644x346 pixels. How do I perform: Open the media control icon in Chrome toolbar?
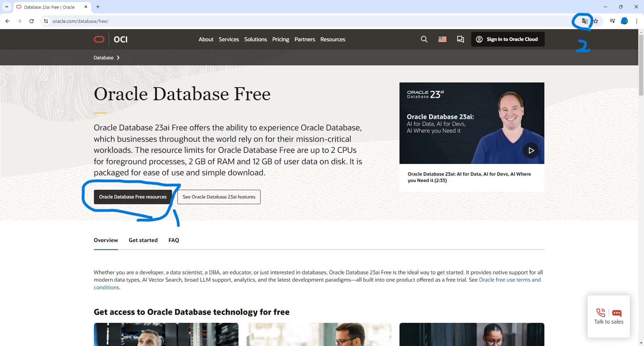612,21
